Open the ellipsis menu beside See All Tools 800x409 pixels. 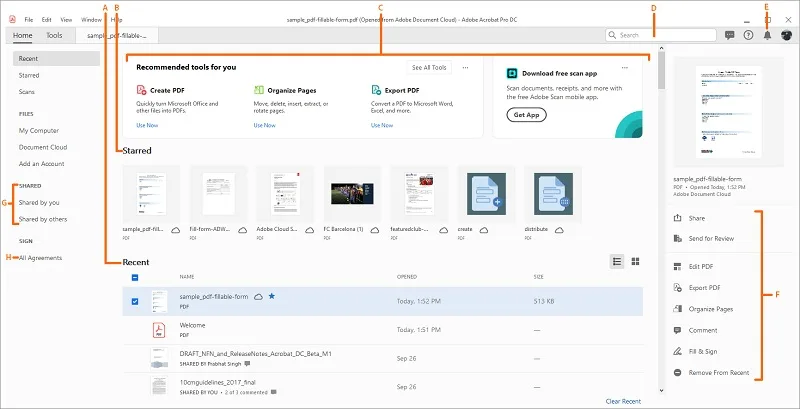pos(468,68)
